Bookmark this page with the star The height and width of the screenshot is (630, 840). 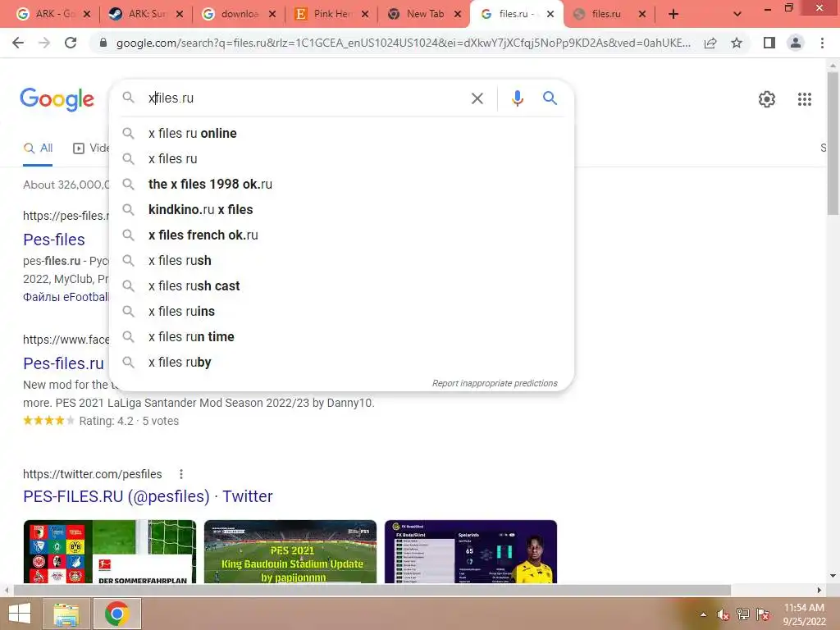(737, 43)
